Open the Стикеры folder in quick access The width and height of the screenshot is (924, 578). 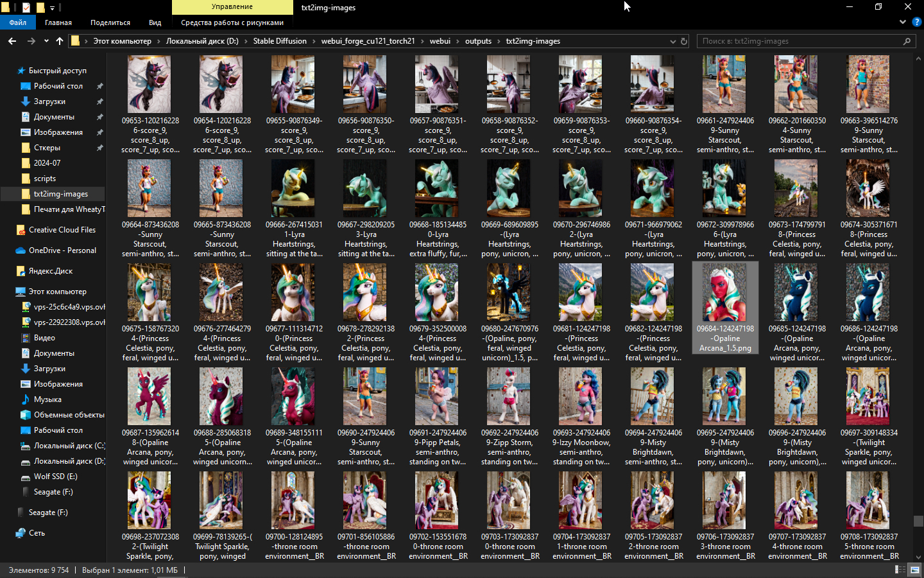[x=47, y=148]
